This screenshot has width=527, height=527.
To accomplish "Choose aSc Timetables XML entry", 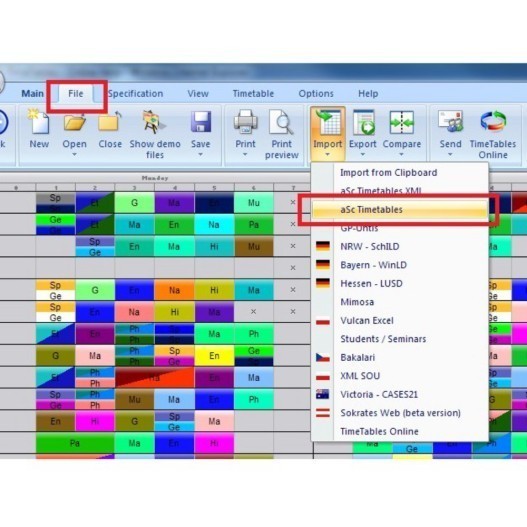I will tap(400, 191).
